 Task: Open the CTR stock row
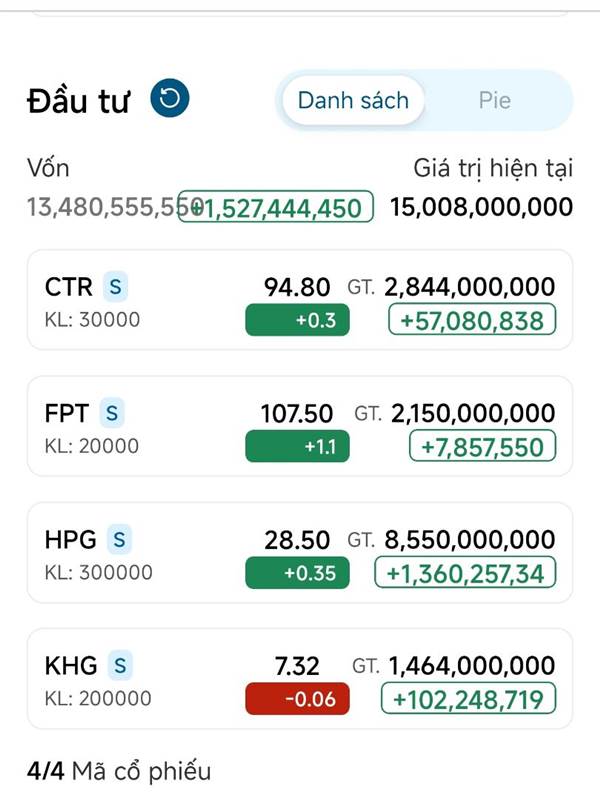click(x=300, y=300)
